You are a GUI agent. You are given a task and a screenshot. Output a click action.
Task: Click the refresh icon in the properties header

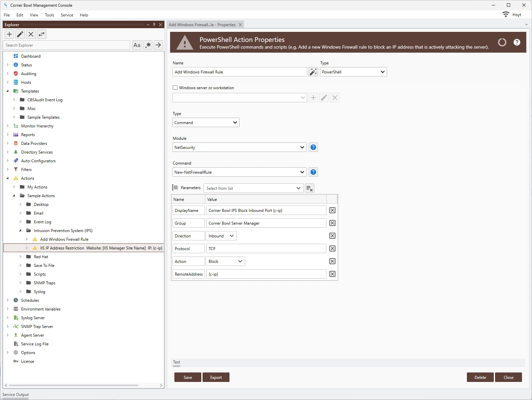point(502,42)
